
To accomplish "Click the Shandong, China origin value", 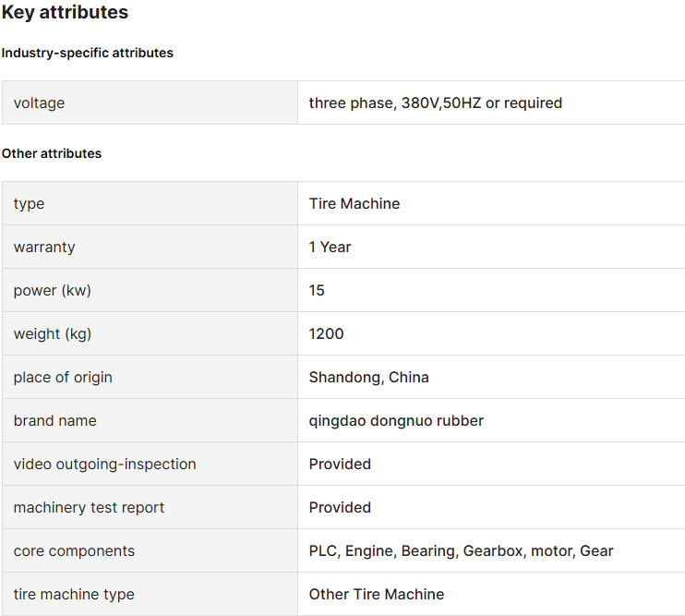I will (x=368, y=378).
